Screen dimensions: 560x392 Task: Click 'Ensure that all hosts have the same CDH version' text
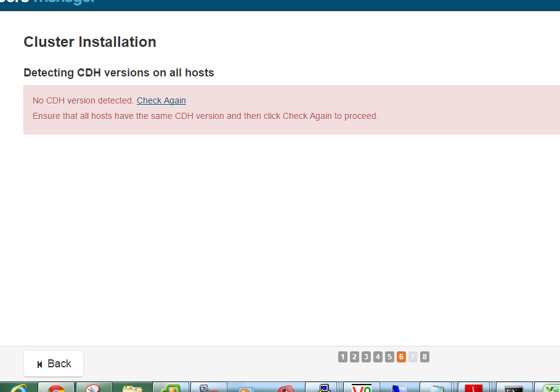pos(128,116)
